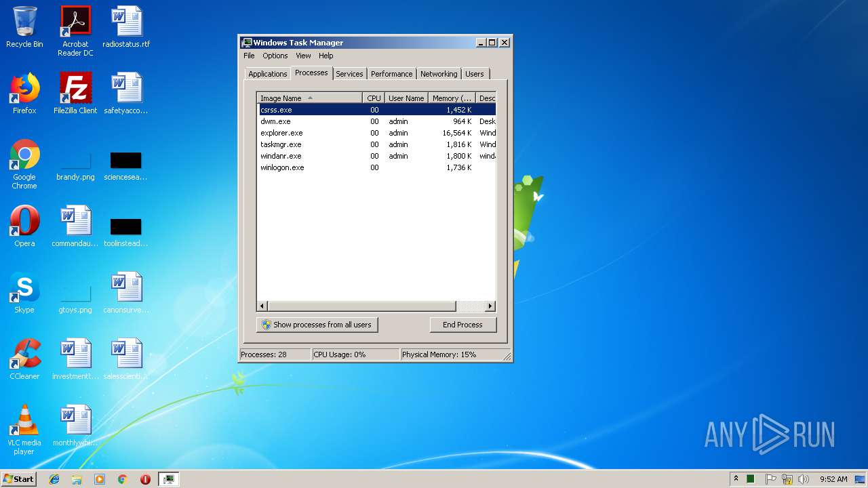
Task: Switch to the Networking tab
Action: pos(439,74)
